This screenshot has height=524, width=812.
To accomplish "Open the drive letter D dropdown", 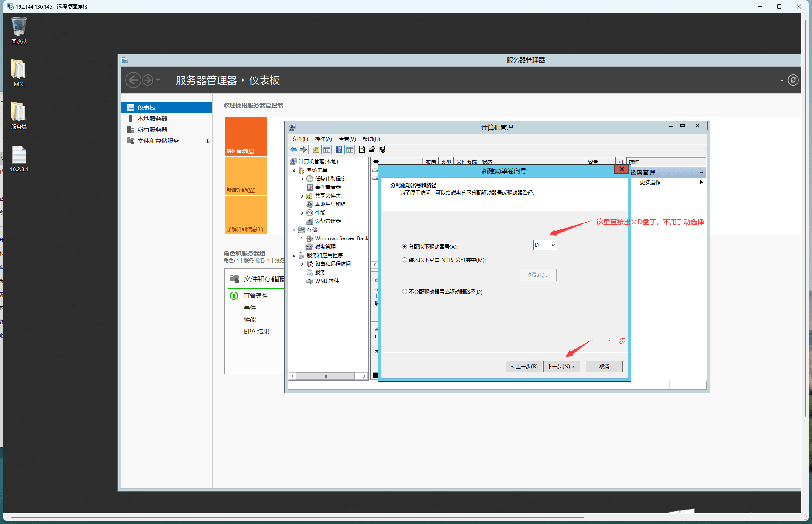I will click(x=545, y=245).
